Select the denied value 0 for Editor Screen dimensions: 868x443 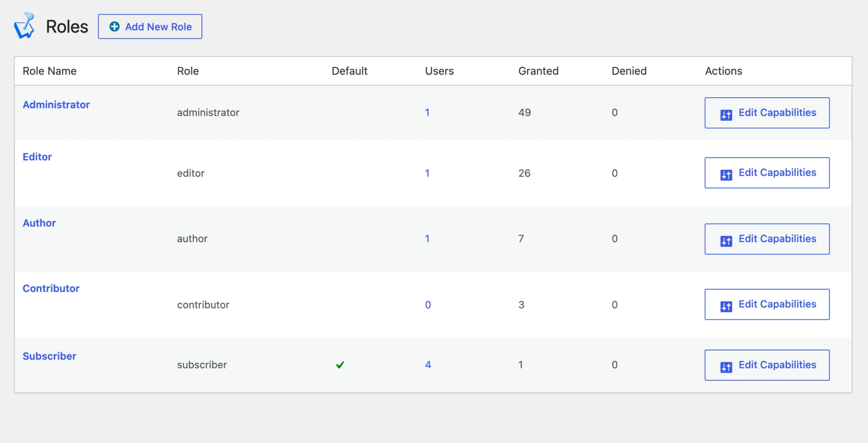(615, 173)
